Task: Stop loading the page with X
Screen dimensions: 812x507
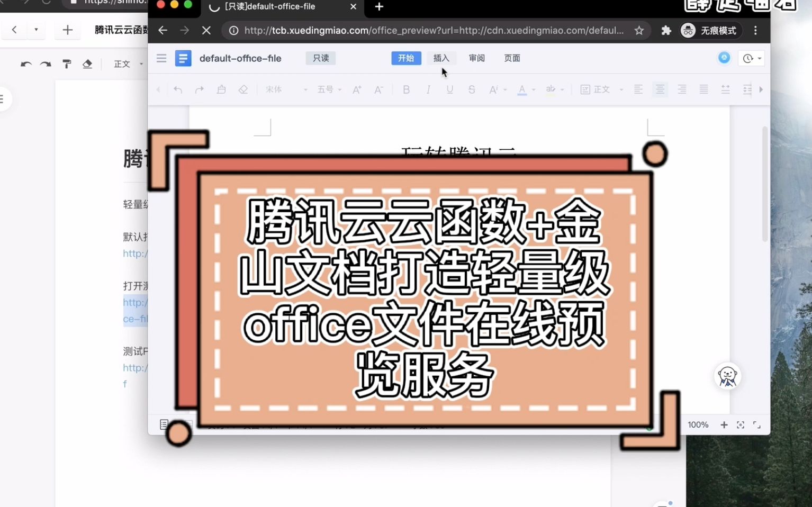Action: tap(206, 30)
